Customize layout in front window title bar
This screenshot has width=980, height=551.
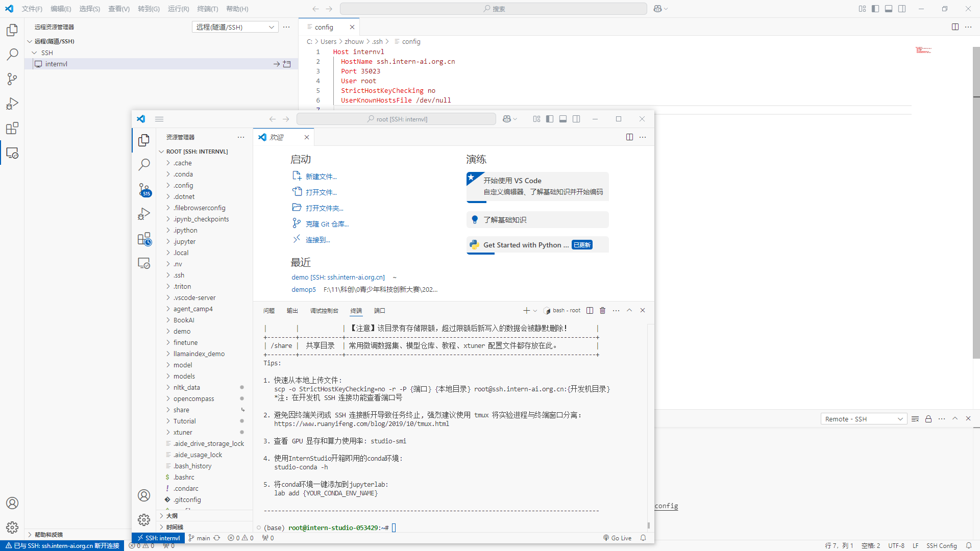tap(536, 119)
